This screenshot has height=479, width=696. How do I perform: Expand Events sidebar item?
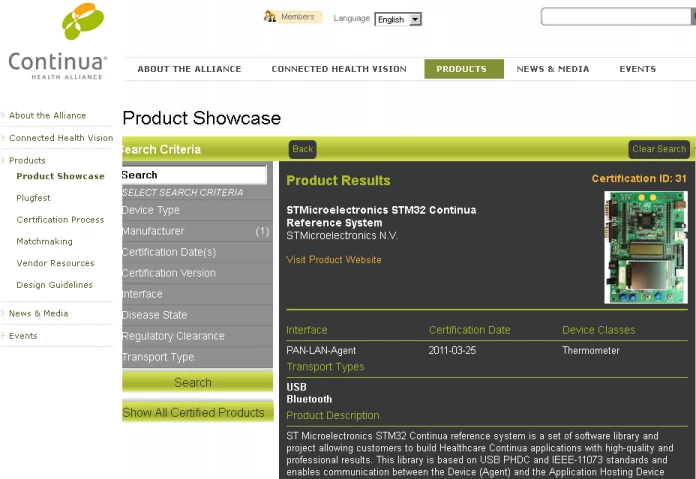pos(23,336)
